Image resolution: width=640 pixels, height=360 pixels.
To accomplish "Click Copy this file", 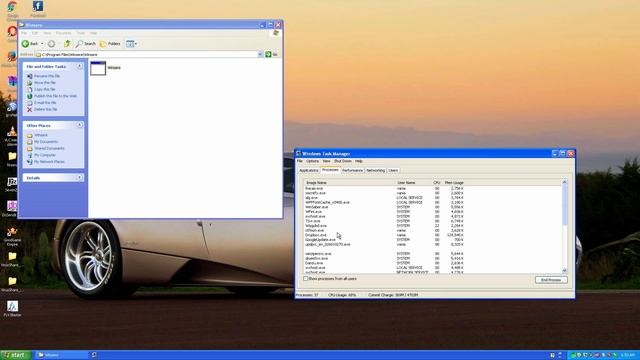I will tap(44, 89).
